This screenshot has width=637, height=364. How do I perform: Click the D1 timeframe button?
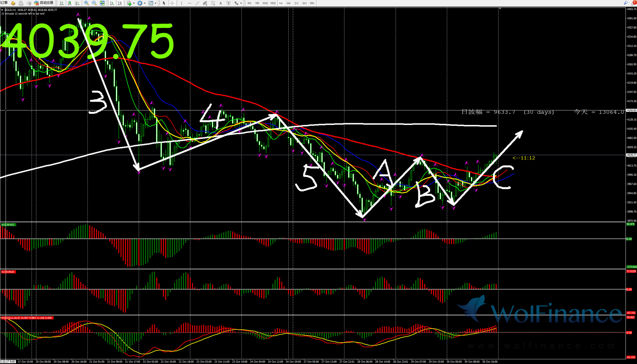[296, 3]
